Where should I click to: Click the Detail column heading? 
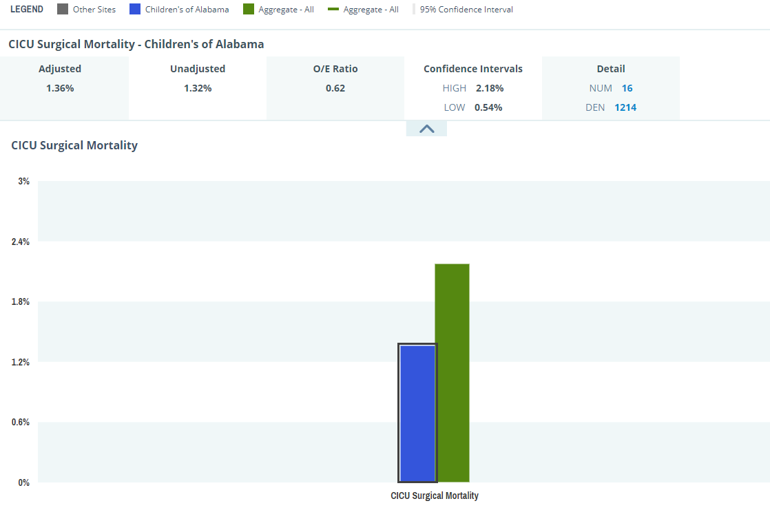[x=611, y=69]
